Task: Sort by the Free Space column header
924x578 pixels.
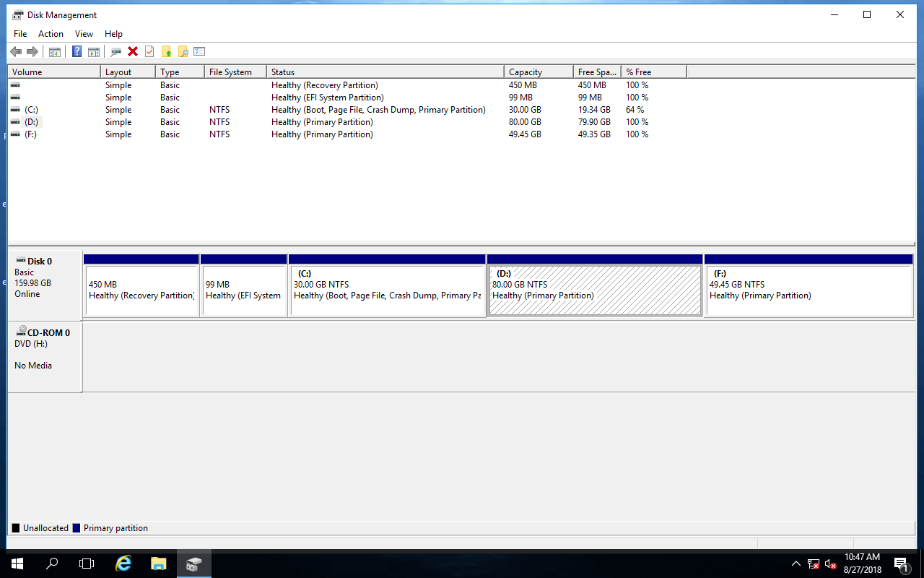Action: click(598, 72)
